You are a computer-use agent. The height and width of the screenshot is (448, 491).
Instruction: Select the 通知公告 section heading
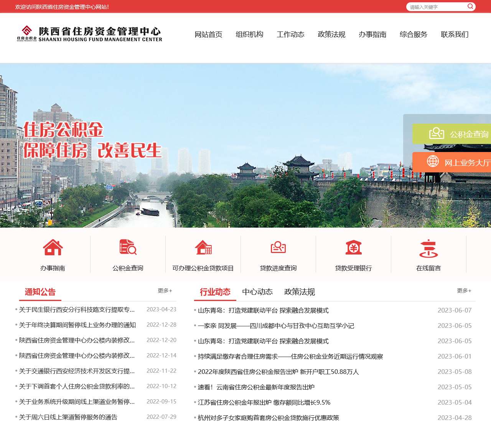(40, 292)
